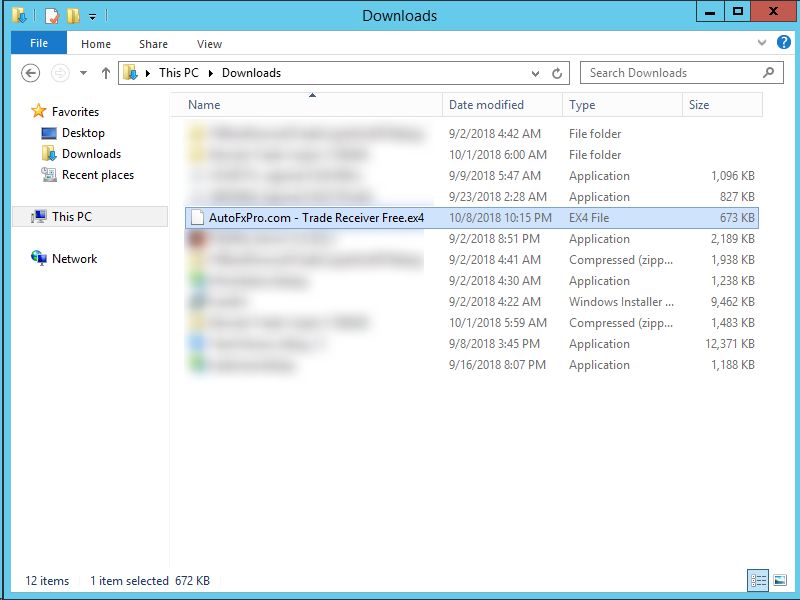800x600 pixels.
Task: Select the AutoFxPro.com Trade Receiver Free.ex4 file
Action: click(x=316, y=218)
